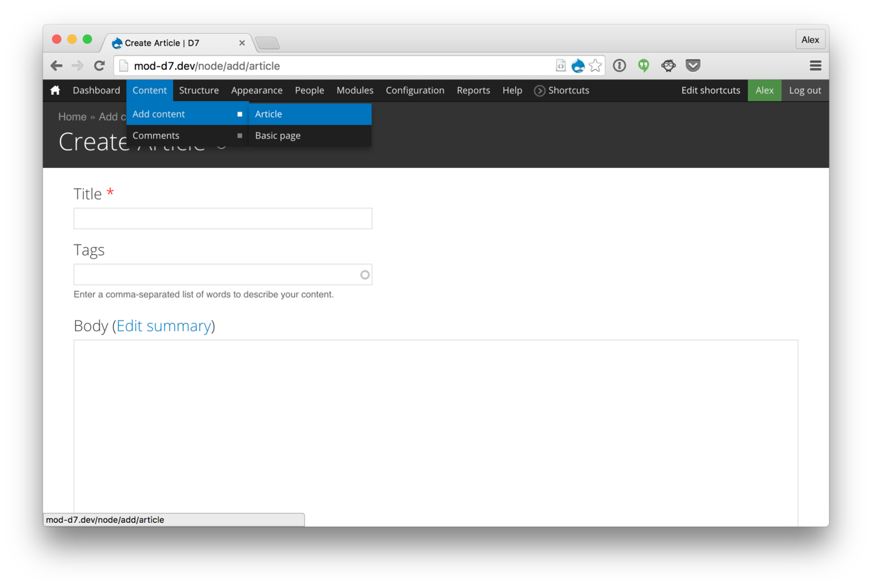The image size is (872, 588).
Task: Bookmark this page with the star icon
Action: click(595, 65)
